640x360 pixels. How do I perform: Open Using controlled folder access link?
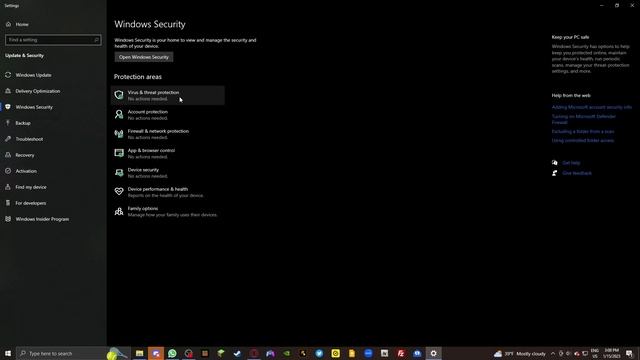point(583,140)
